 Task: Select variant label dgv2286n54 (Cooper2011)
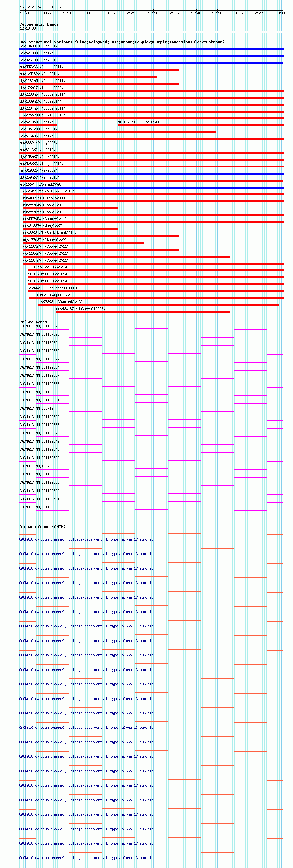pos(46,253)
